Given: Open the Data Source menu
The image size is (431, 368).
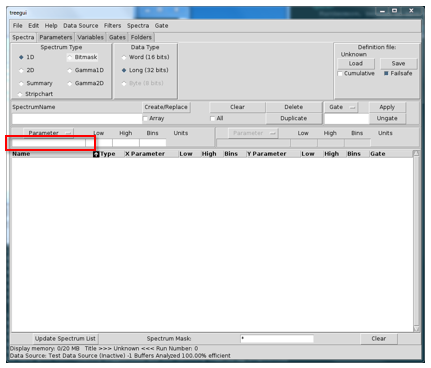Looking at the screenshot, I should coord(81,26).
